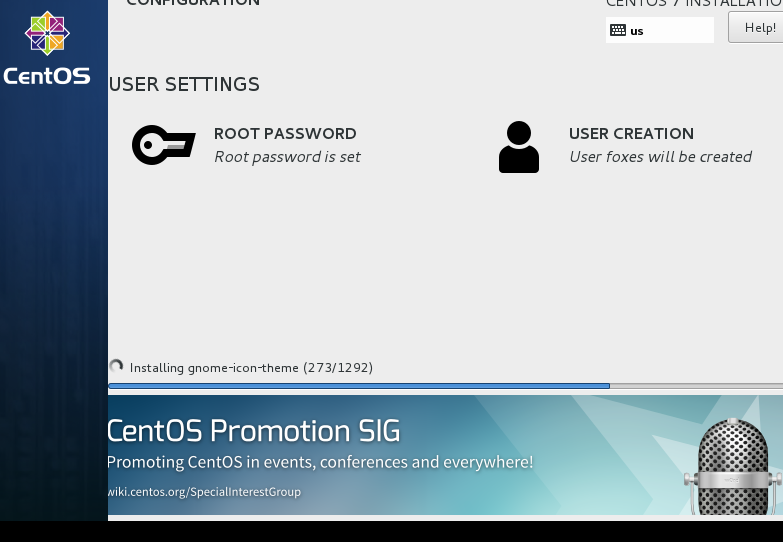The height and width of the screenshot is (542, 783).
Task: Click the keyboard layout icon
Action: pyautogui.click(x=618, y=30)
